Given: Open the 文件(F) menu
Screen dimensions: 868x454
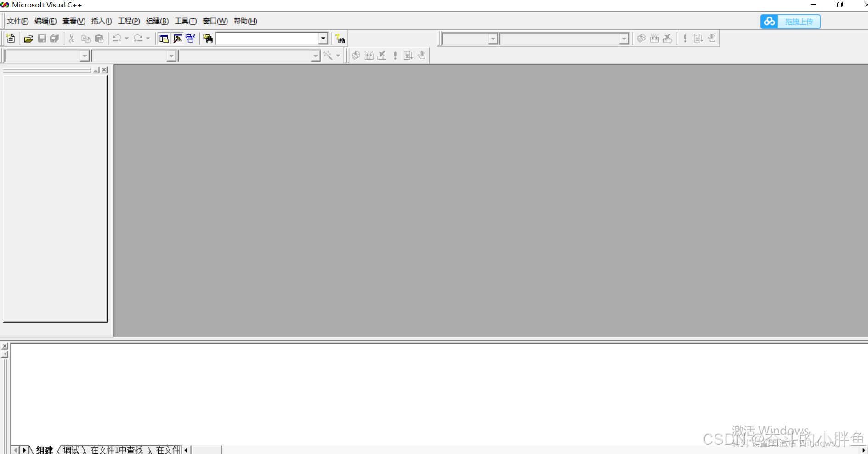Looking at the screenshot, I should click(17, 21).
